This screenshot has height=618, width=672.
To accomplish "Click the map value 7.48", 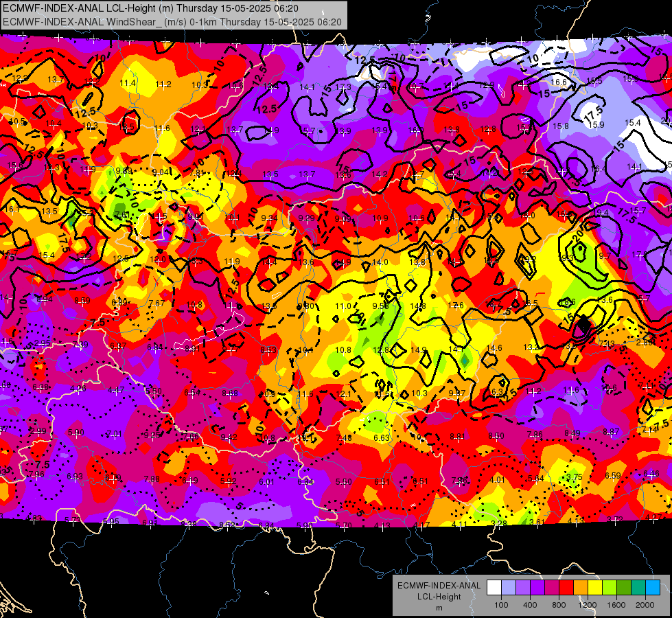I will coord(344,437).
